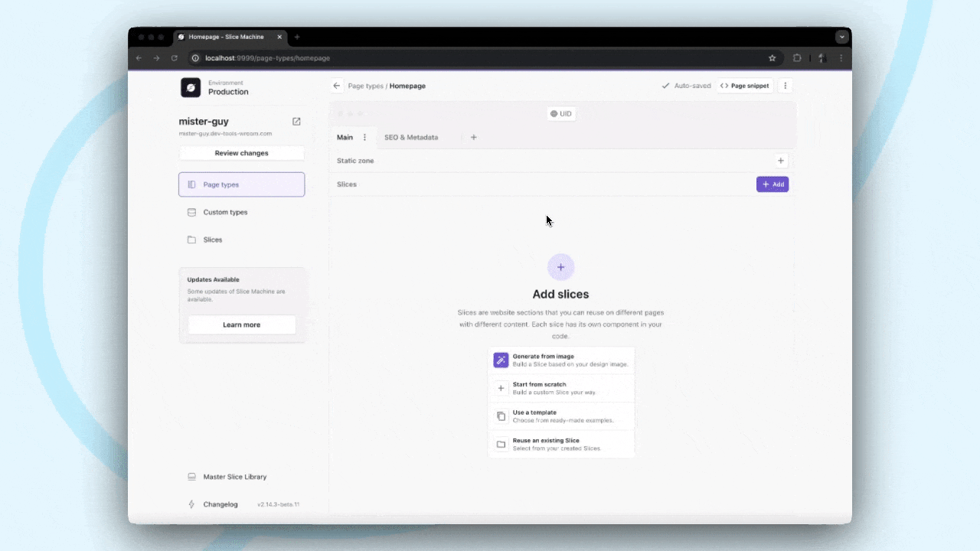980x551 pixels.
Task: Click the purple Add slices button
Action: click(773, 184)
